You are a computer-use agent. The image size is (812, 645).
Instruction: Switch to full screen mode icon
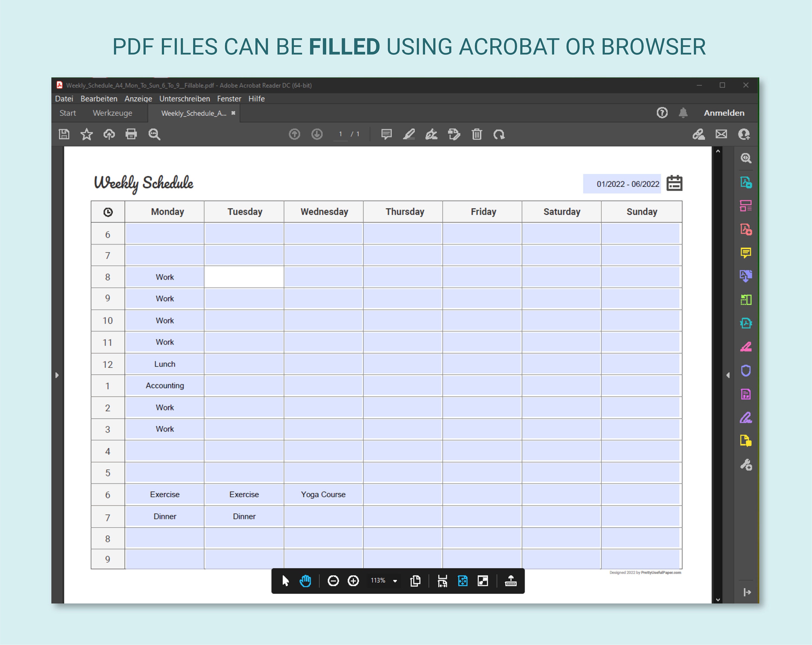coord(483,581)
